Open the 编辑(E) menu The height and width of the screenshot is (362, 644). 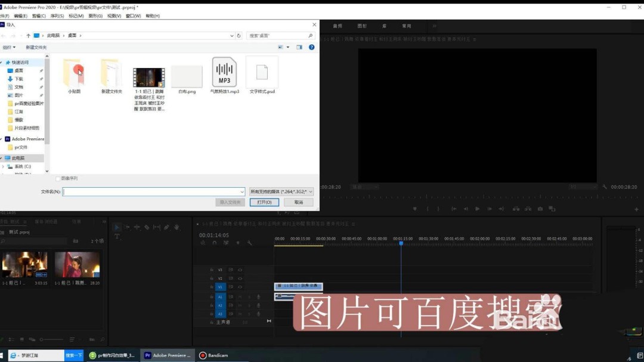click(20, 16)
